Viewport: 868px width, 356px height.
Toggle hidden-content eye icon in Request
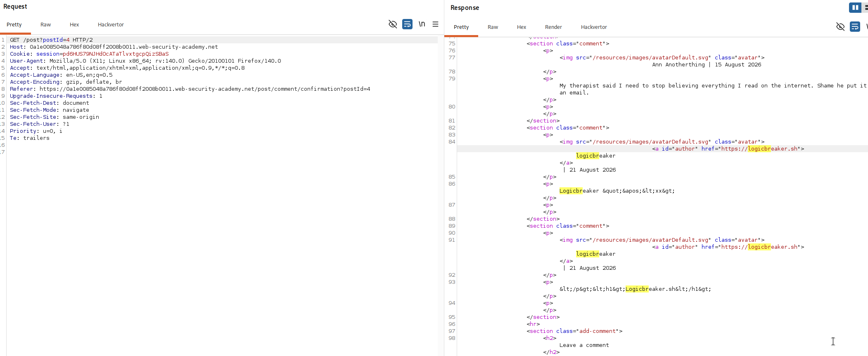393,24
